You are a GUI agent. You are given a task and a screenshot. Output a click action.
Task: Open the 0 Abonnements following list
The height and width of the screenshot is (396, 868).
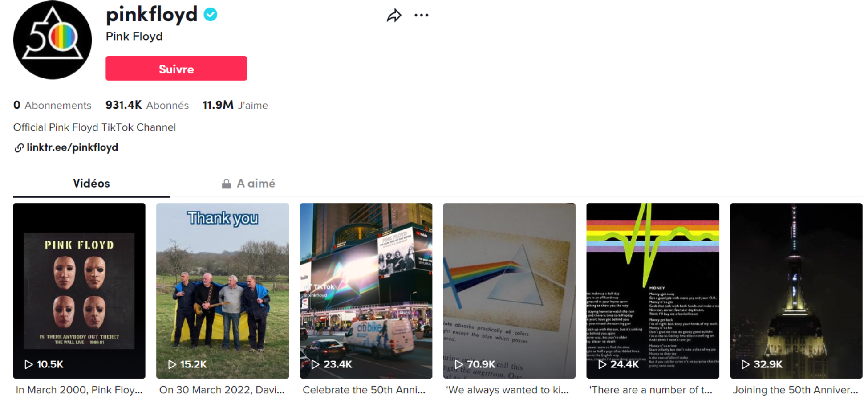click(52, 105)
